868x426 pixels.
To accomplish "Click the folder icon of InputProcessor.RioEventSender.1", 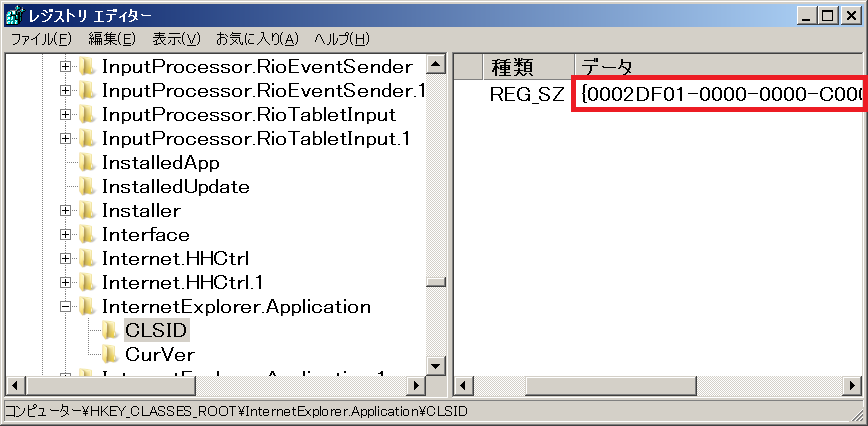I will coord(86,91).
